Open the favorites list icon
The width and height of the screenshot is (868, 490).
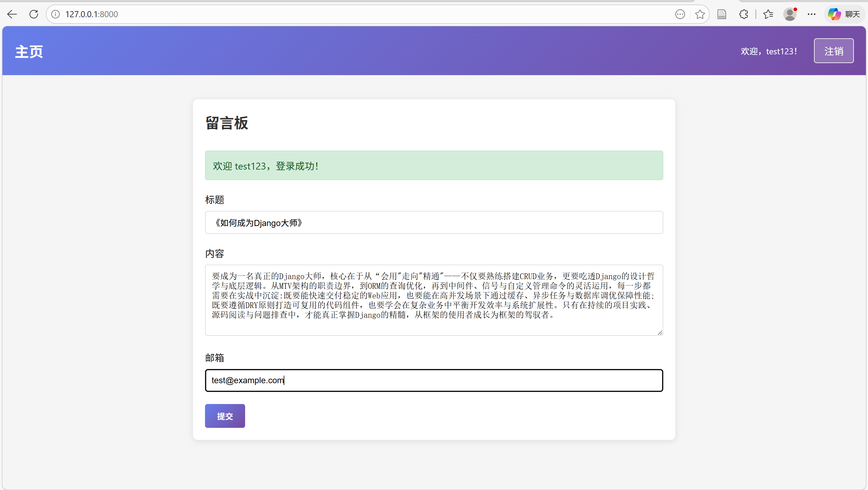[768, 14]
